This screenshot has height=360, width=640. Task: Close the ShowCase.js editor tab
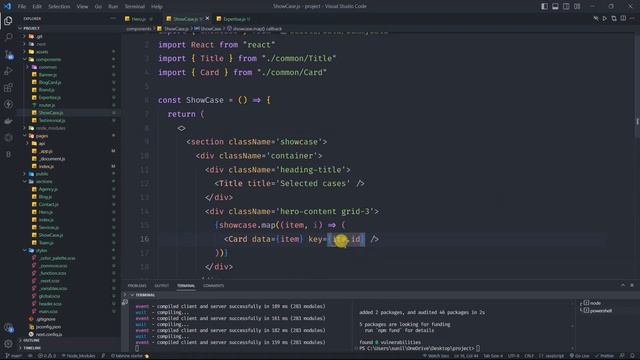(x=207, y=19)
